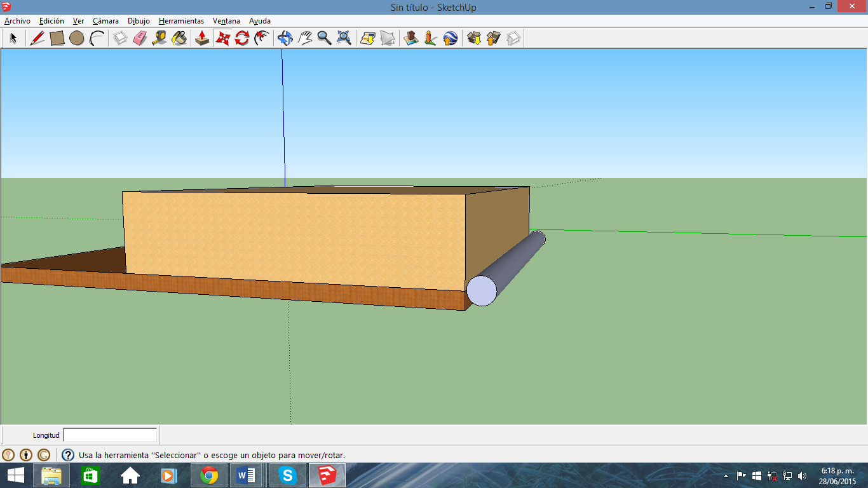Open Windows Store from the taskbar
This screenshot has width=868, height=488.
click(91, 475)
